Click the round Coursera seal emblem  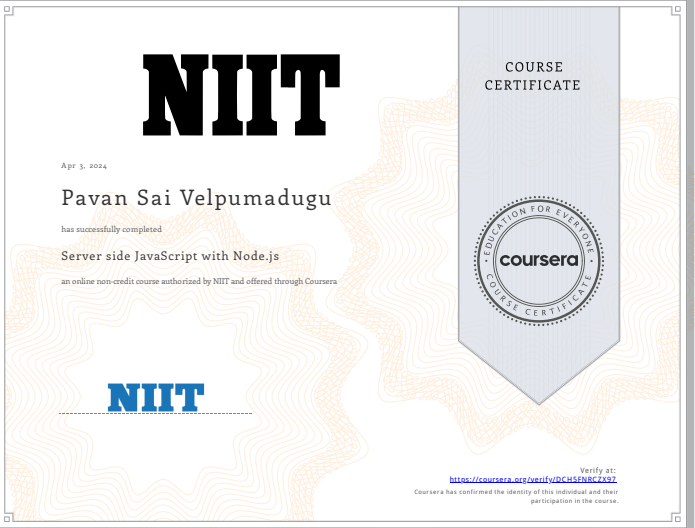pyautogui.click(x=539, y=259)
